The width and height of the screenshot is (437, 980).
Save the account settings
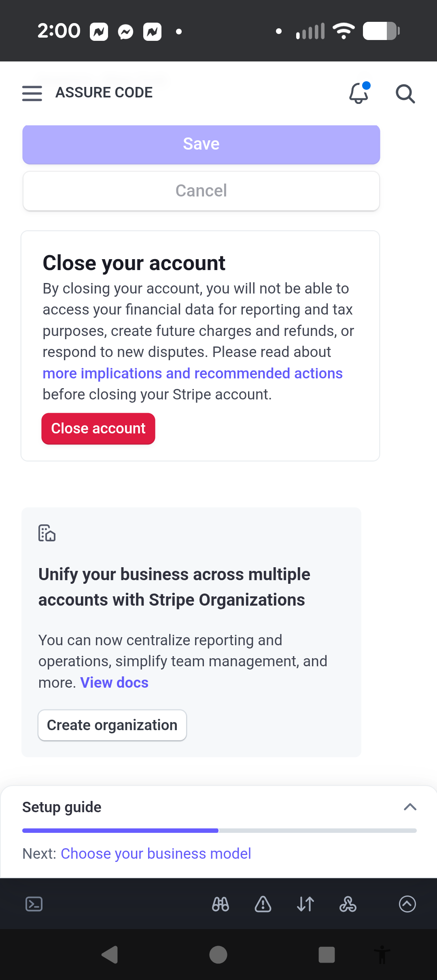[x=201, y=144]
